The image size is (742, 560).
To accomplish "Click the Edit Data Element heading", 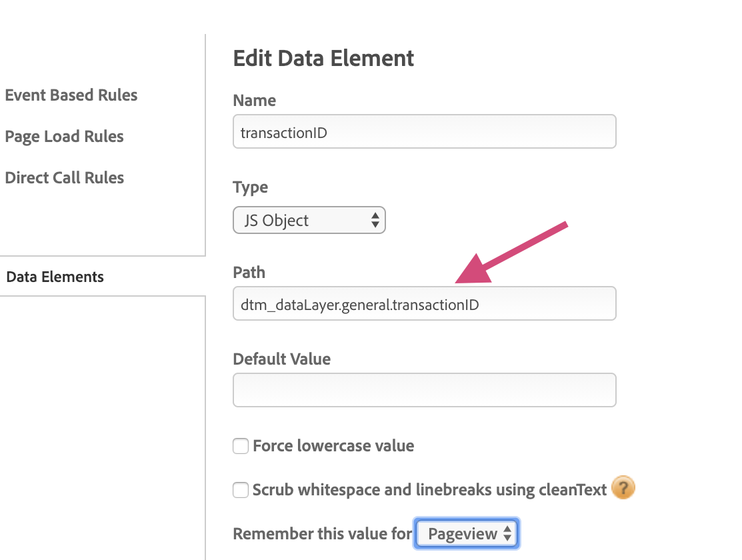I will coord(323,59).
